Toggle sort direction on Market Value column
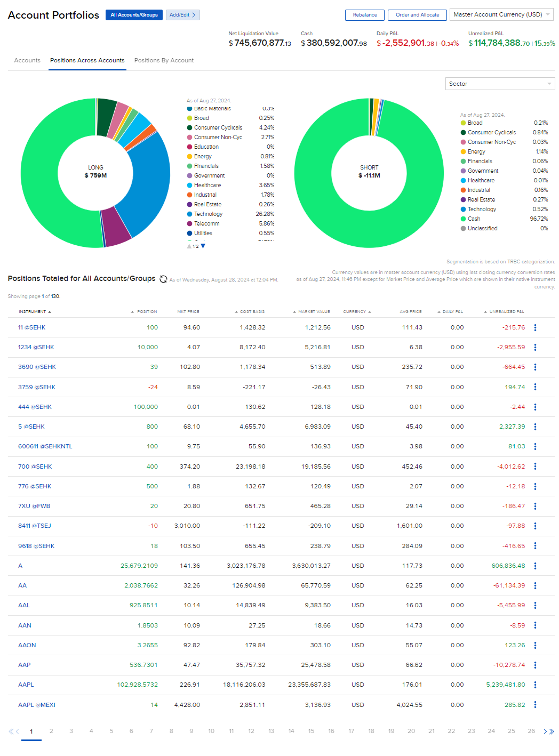Viewport: 559px width, 756px height. (294, 311)
